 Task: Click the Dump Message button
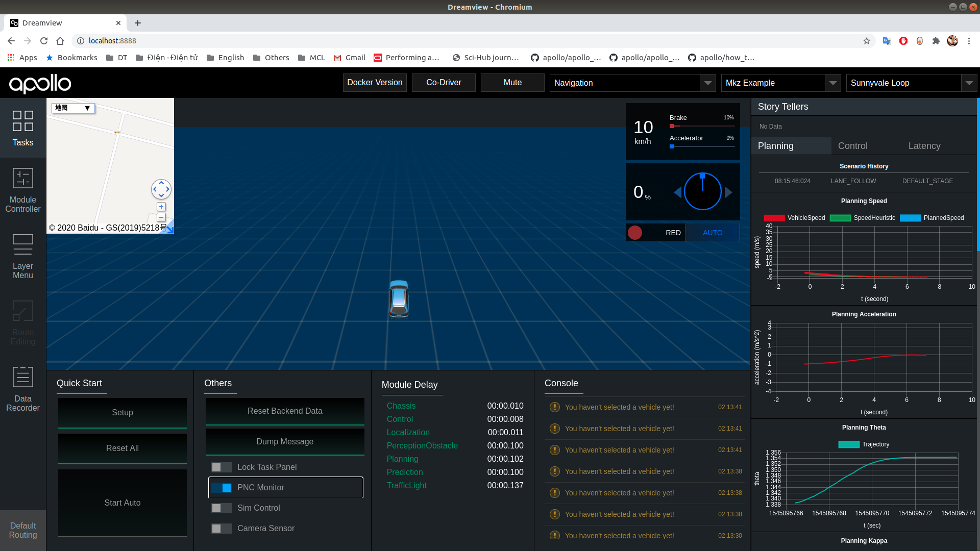click(285, 442)
